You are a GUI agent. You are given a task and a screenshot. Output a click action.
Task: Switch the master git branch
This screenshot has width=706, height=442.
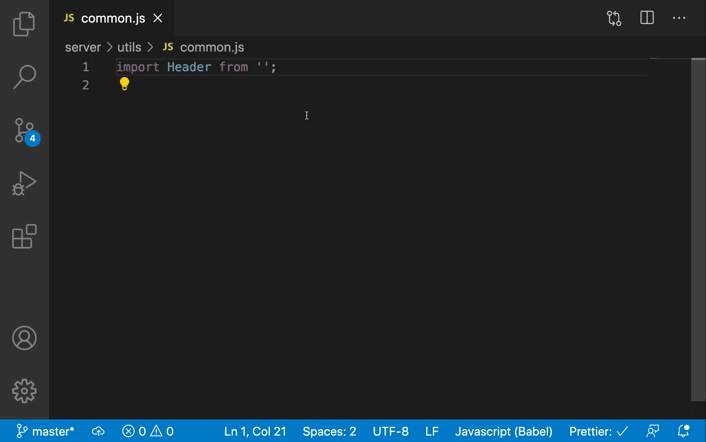pos(45,431)
